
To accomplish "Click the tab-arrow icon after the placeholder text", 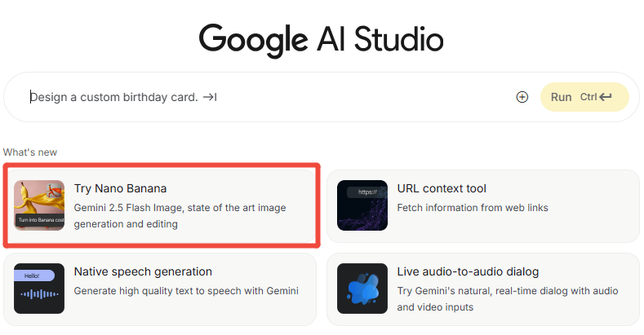I will tap(210, 97).
